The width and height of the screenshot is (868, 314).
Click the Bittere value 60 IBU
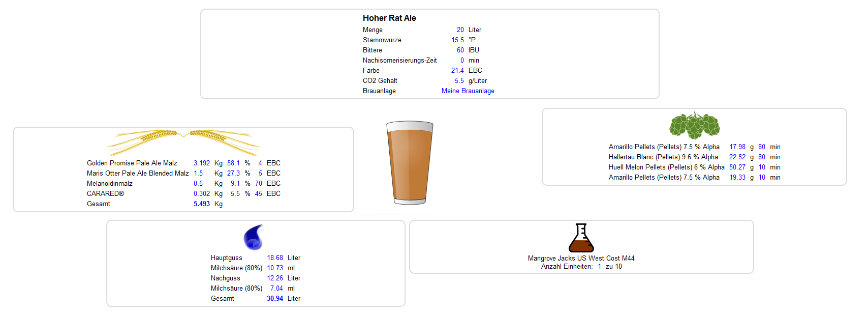click(x=460, y=50)
